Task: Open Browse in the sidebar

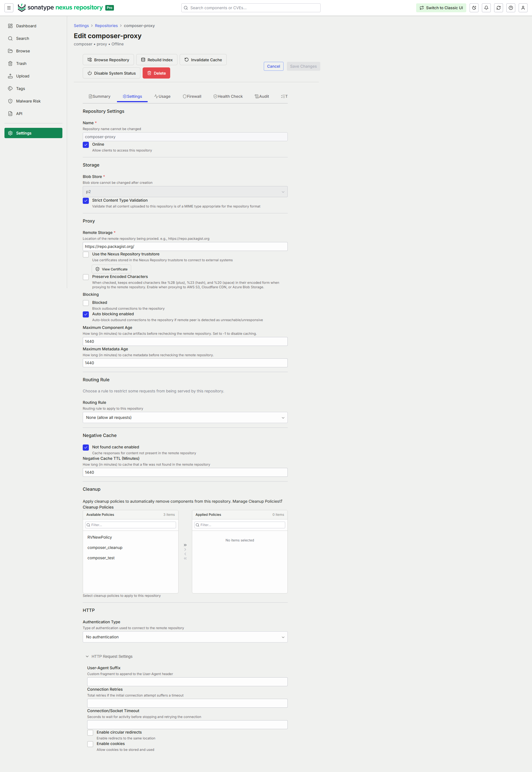Action: pos(33,51)
